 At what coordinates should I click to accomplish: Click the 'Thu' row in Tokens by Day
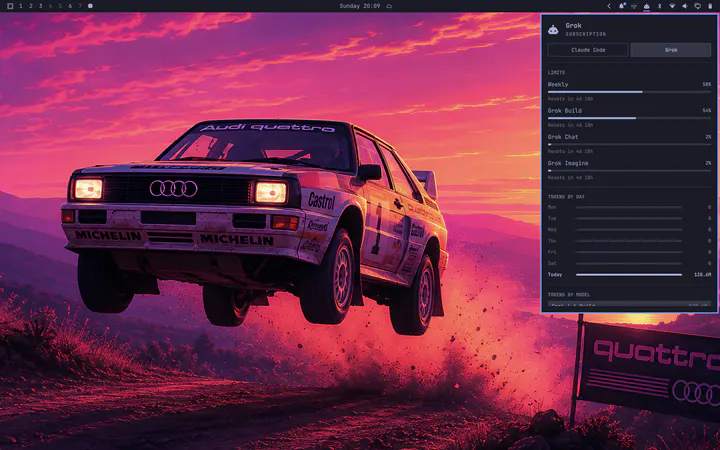629,241
